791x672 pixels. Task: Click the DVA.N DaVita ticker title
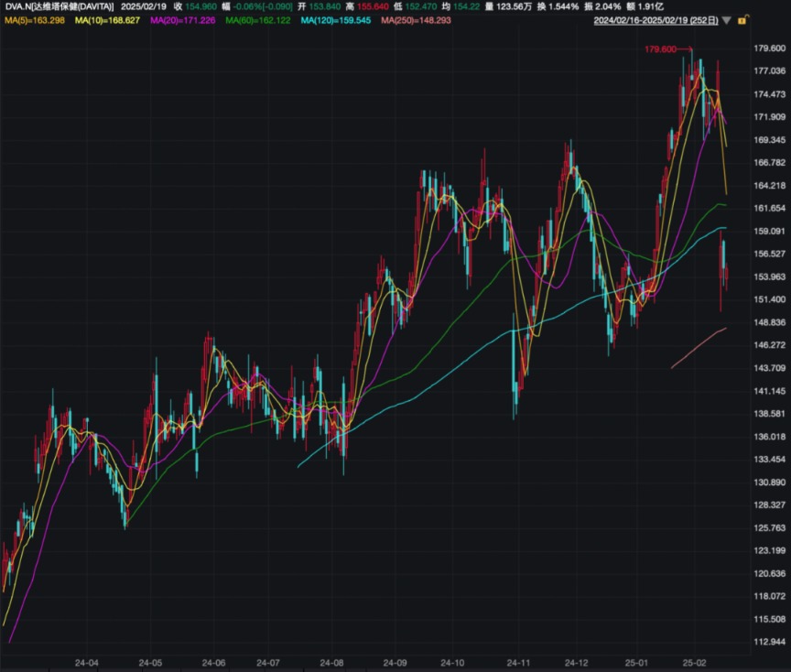tap(58, 5)
